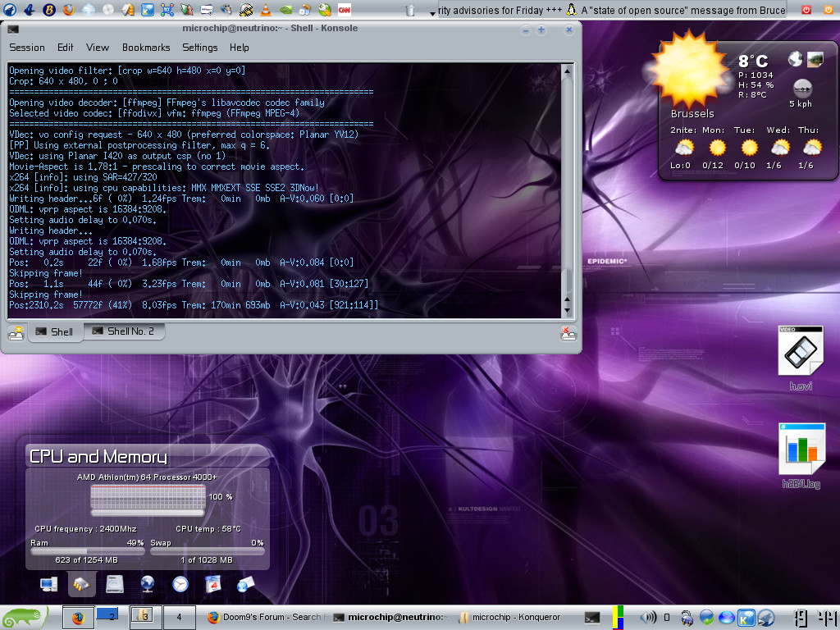Select the memory chip icon below CPU widget
This screenshot has width=840, height=630.
(81, 584)
